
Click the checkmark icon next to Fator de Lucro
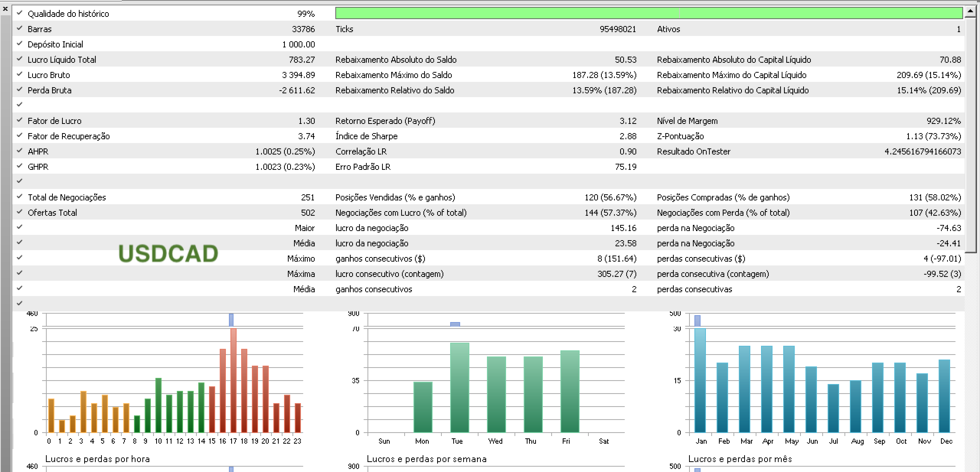[x=19, y=121]
